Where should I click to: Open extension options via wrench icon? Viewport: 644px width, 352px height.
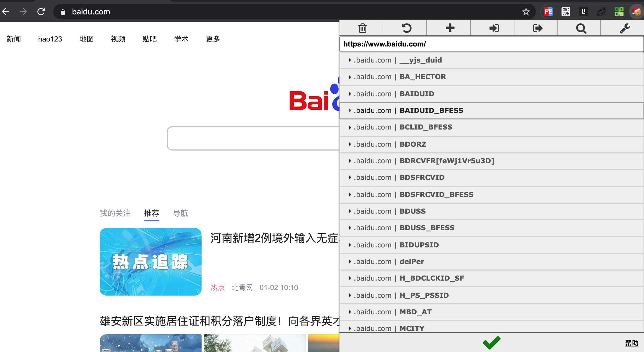(x=625, y=28)
